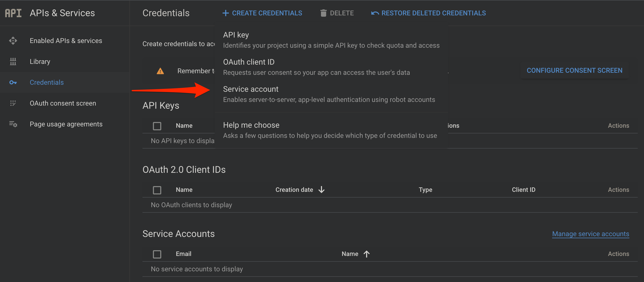Pick Help me choose option

click(x=331, y=130)
